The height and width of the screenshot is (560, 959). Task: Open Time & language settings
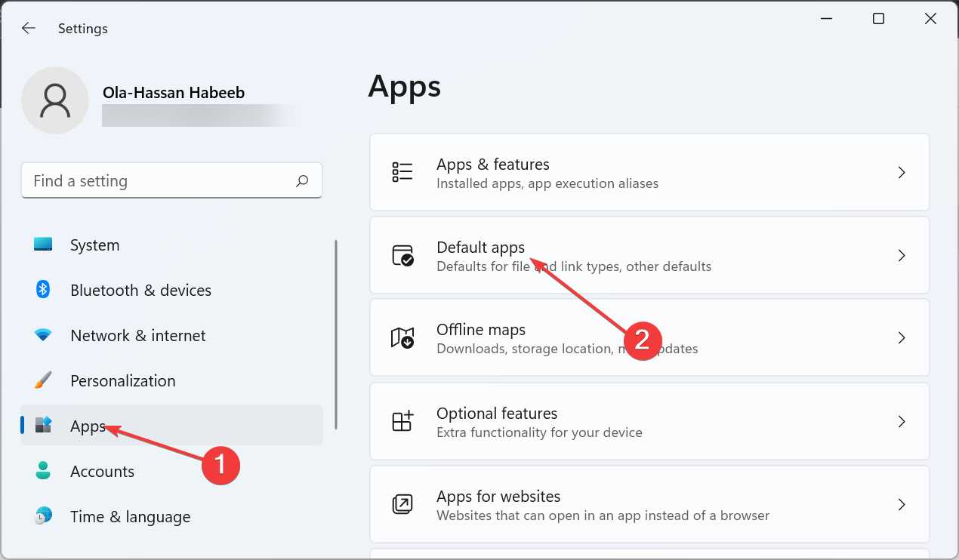pyautogui.click(x=171, y=516)
